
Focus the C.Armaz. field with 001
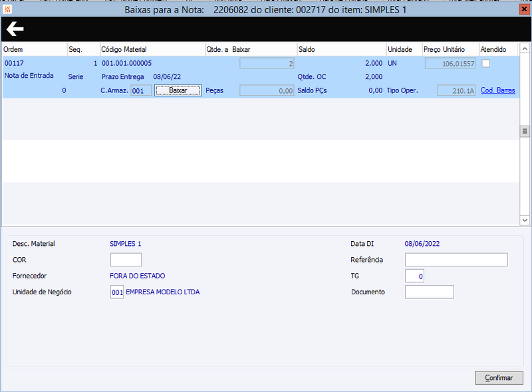[x=141, y=90]
